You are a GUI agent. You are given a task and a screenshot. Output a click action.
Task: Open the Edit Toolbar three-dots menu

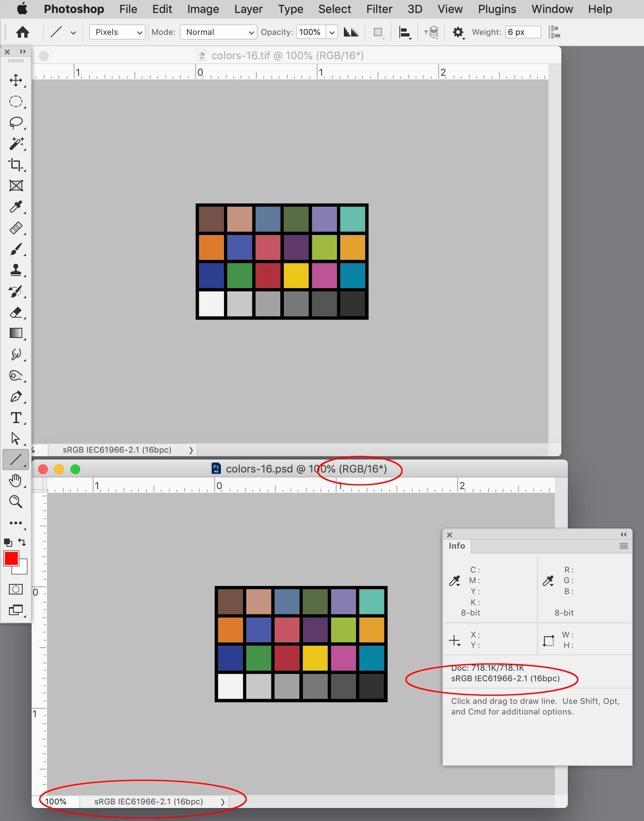click(x=16, y=523)
